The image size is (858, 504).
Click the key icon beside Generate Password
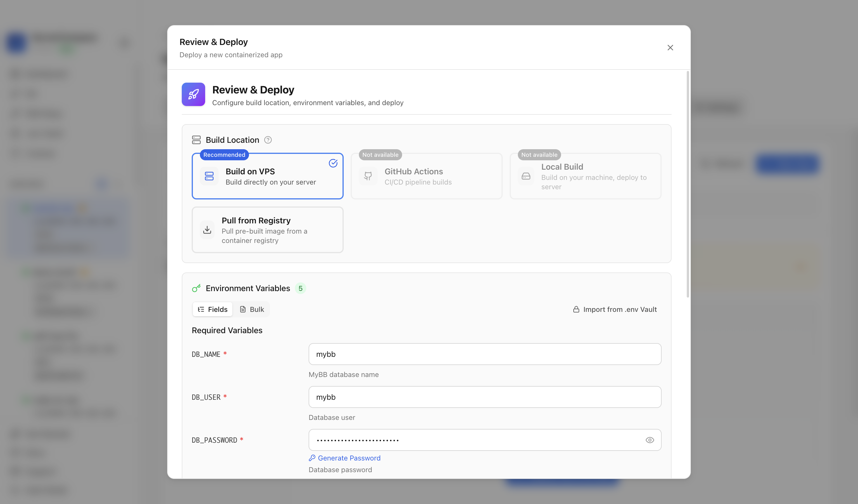coord(312,458)
